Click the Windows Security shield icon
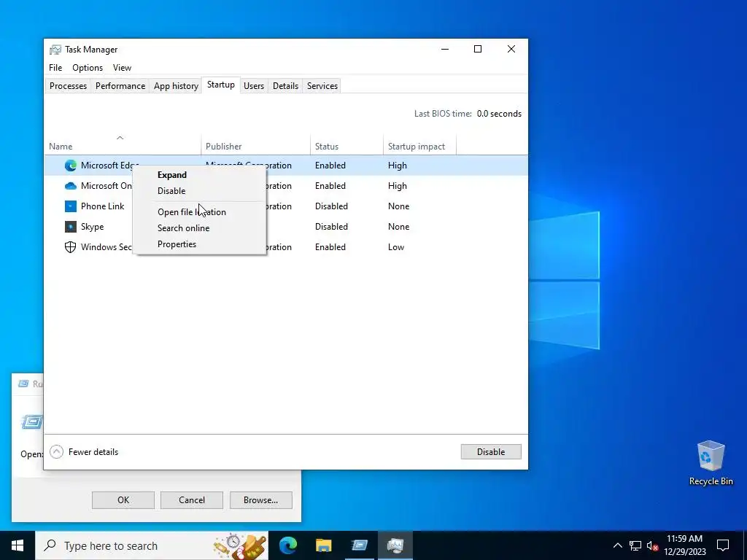Image resolution: width=747 pixels, height=560 pixels. tap(71, 247)
